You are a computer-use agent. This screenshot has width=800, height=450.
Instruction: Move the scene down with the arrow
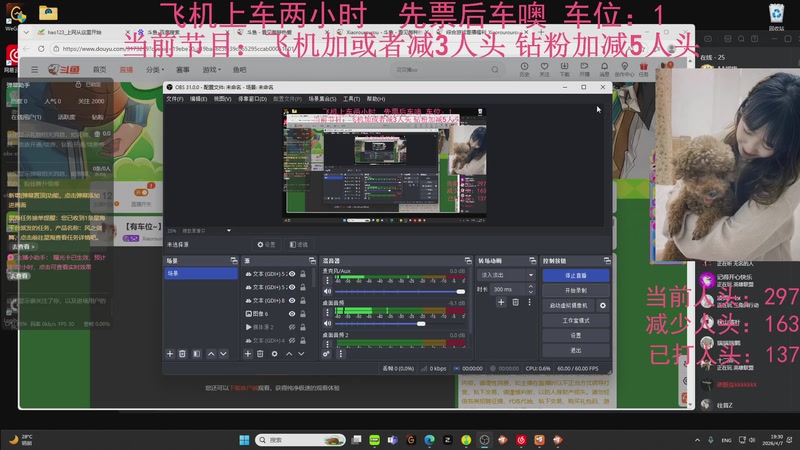click(x=223, y=354)
